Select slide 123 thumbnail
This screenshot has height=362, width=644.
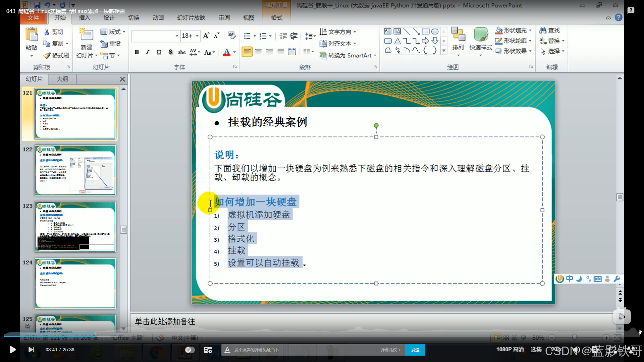75,227
